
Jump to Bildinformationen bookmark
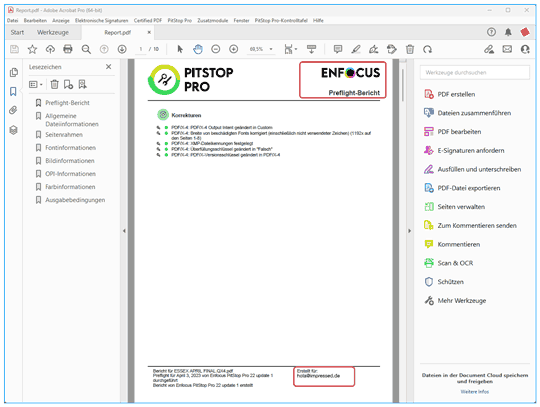click(x=70, y=161)
